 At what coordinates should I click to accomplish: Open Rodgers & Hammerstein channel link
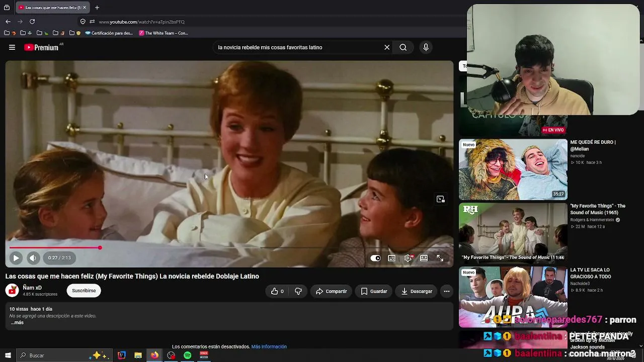point(592,220)
